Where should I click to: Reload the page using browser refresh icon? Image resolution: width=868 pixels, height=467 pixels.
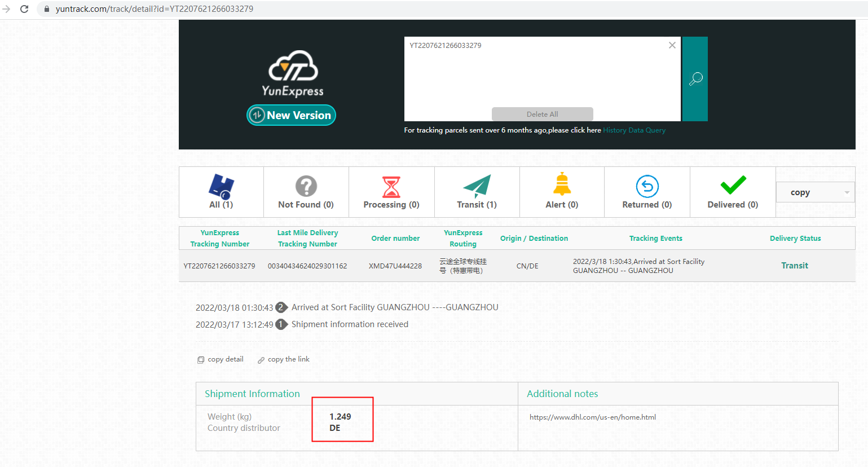24,9
